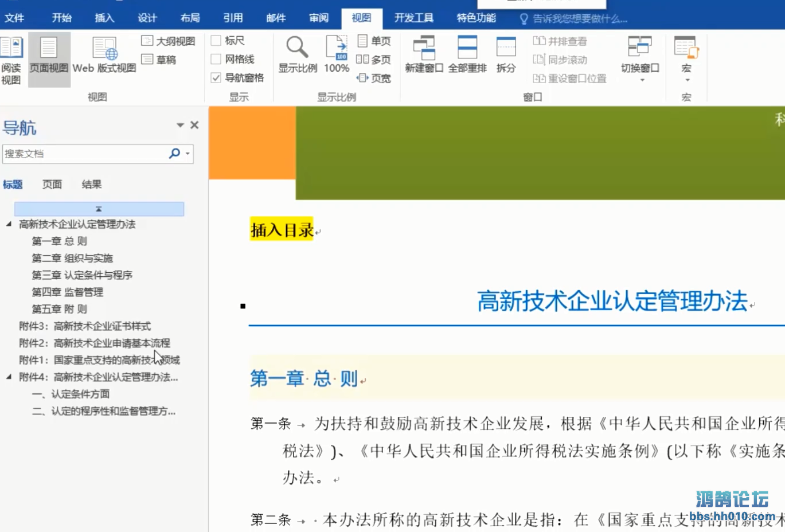This screenshot has width=785, height=532.
Task: Collapse the 附件4 heading node
Action: (x=9, y=377)
